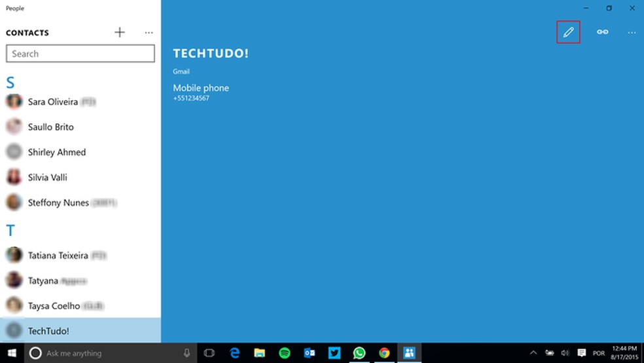
Task: Open Twitter from taskbar
Action: (x=334, y=353)
